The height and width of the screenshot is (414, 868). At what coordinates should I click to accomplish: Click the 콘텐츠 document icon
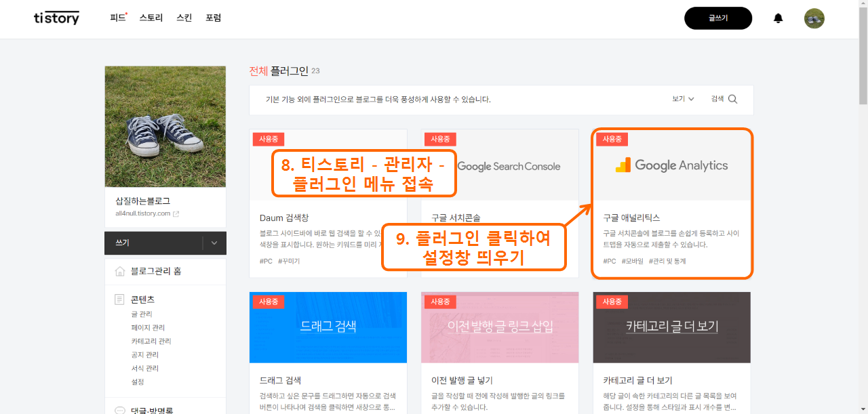pos(120,298)
